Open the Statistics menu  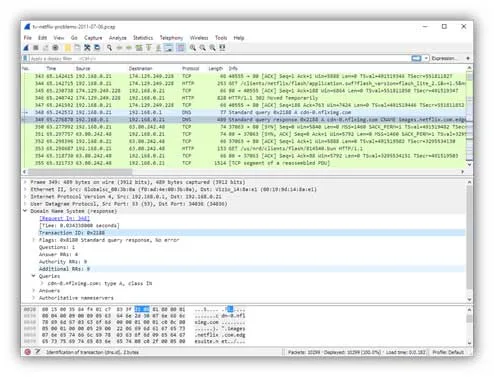(143, 38)
